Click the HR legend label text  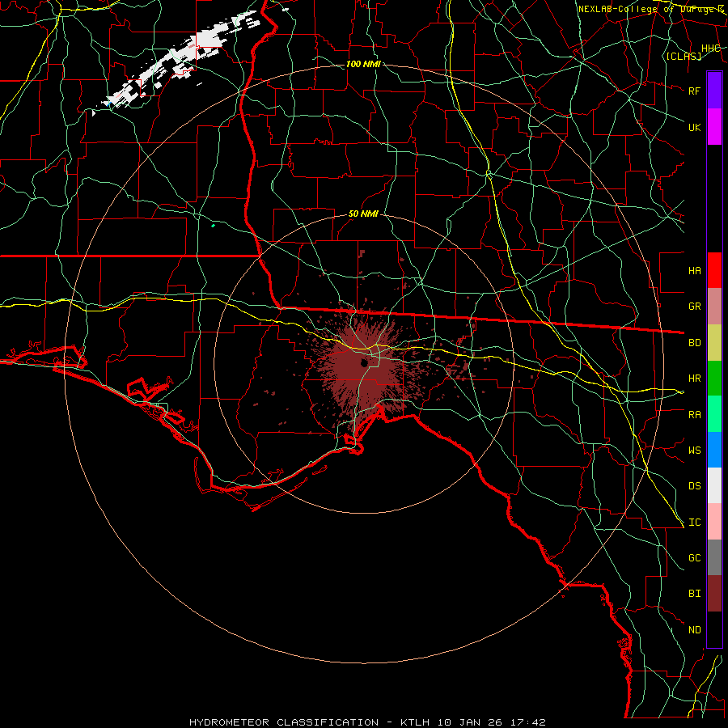[695, 379]
